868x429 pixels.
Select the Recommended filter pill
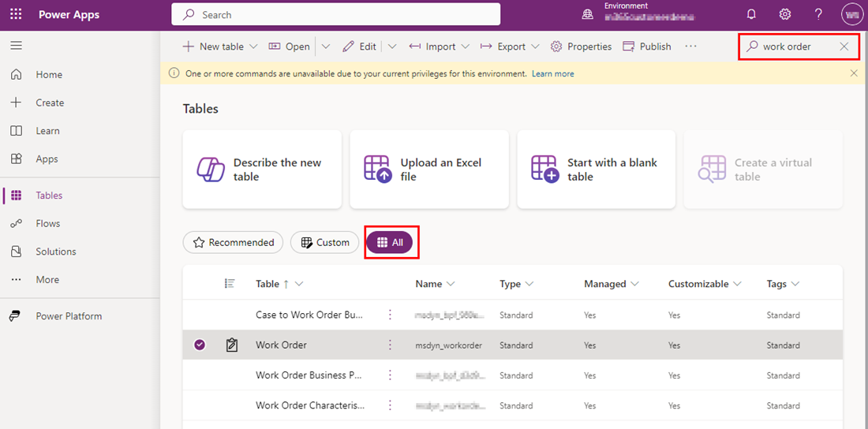click(x=233, y=242)
